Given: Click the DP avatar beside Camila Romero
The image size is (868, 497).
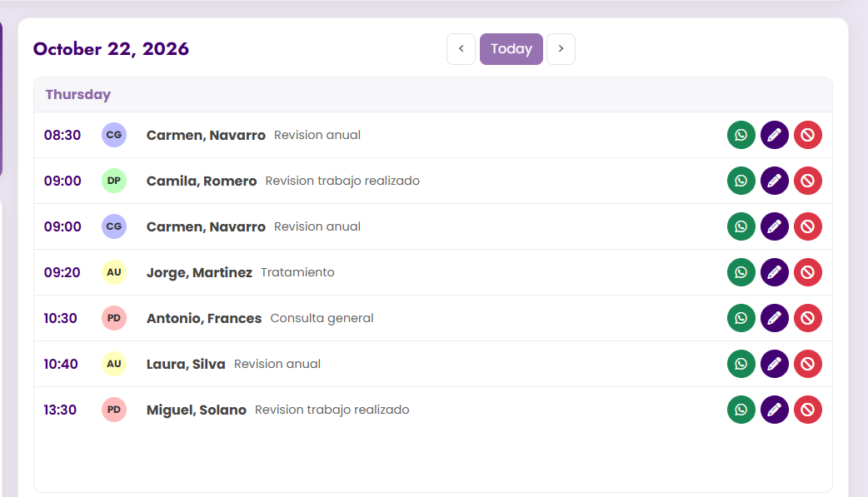Looking at the screenshot, I should [114, 181].
